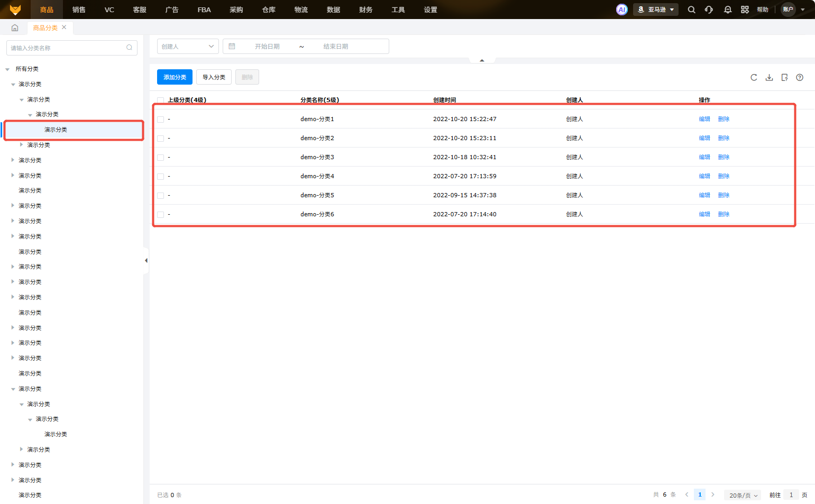
Task: Click 删除 for demo-分类2
Action: [724, 138]
